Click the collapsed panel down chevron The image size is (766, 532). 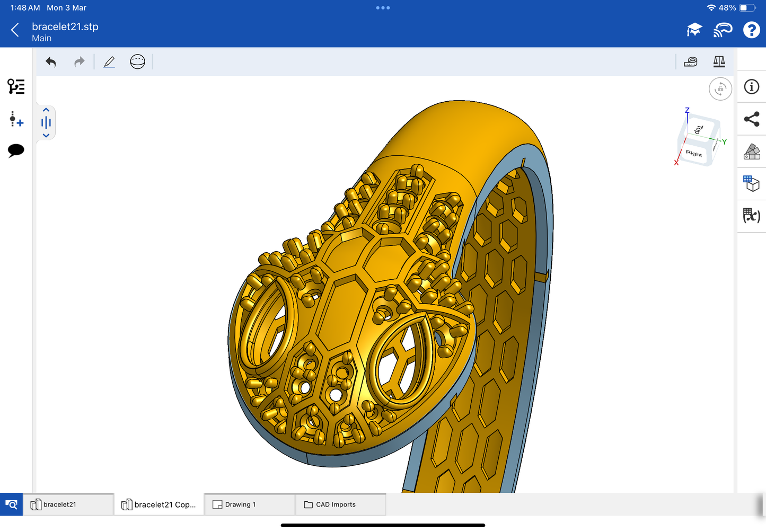tap(46, 136)
